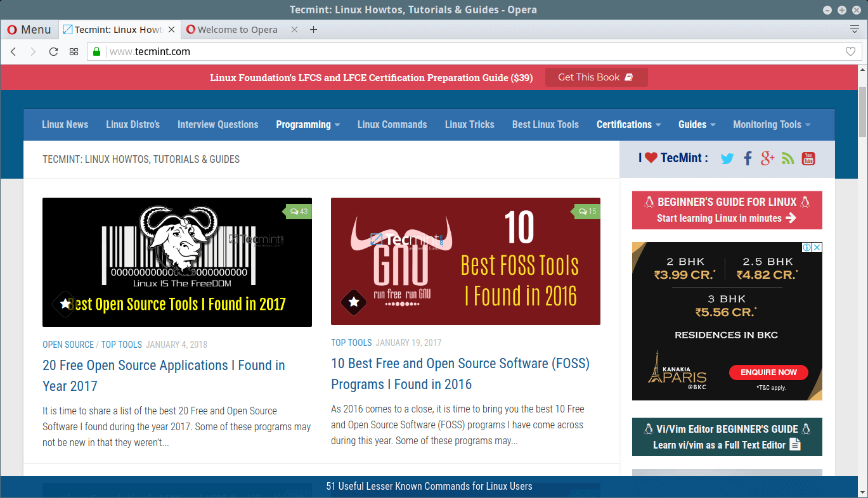The image size is (868, 498).
Task: Close the Welcome to Opera tab
Action: tap(294, 30)
